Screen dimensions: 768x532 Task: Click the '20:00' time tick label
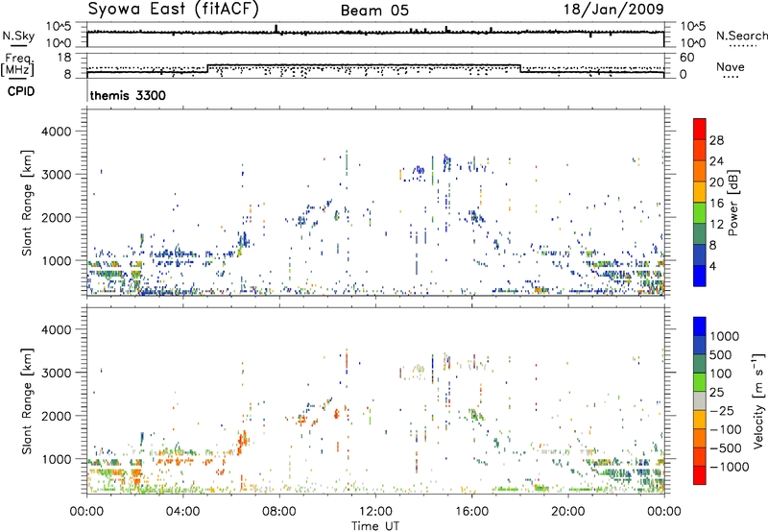tap(568, 512)
